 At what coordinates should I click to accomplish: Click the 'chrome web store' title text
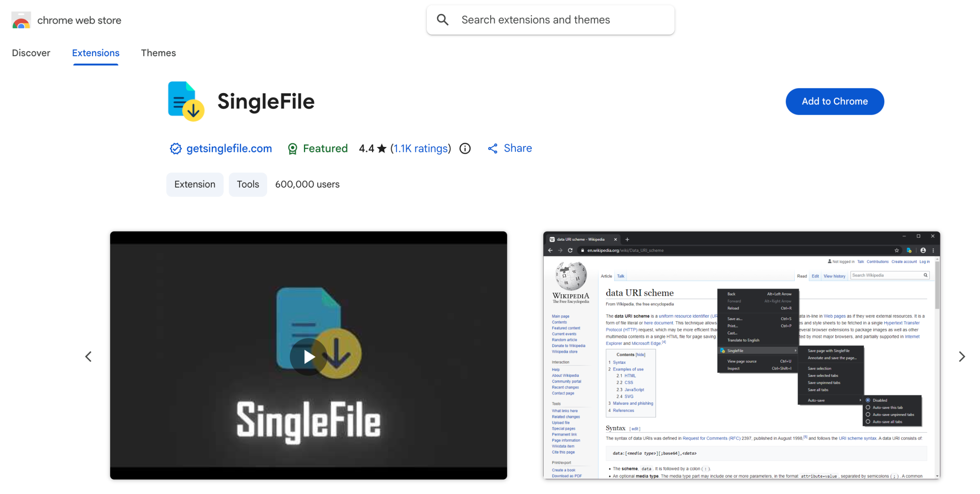79,20
